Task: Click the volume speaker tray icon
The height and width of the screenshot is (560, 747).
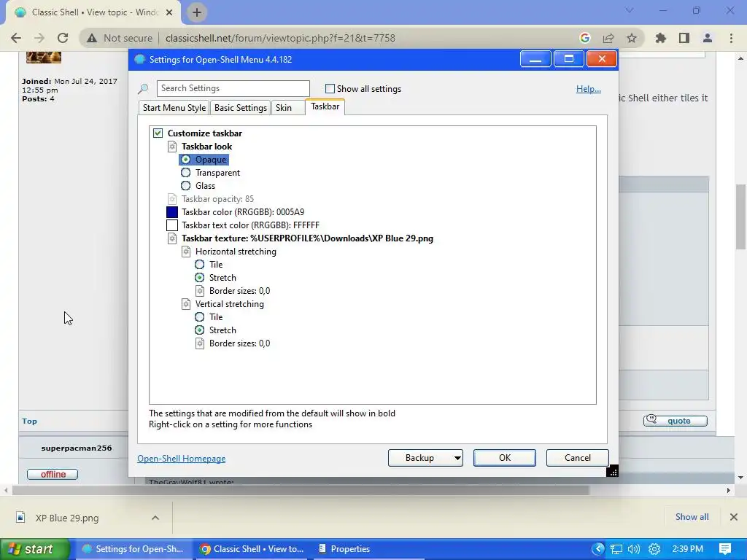Action: 634,549
